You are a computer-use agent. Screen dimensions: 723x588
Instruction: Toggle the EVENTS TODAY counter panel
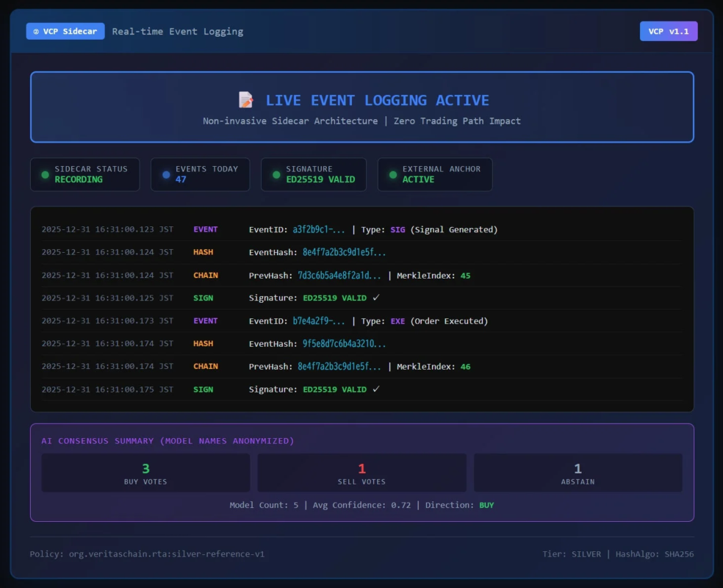tap(200, 174)
